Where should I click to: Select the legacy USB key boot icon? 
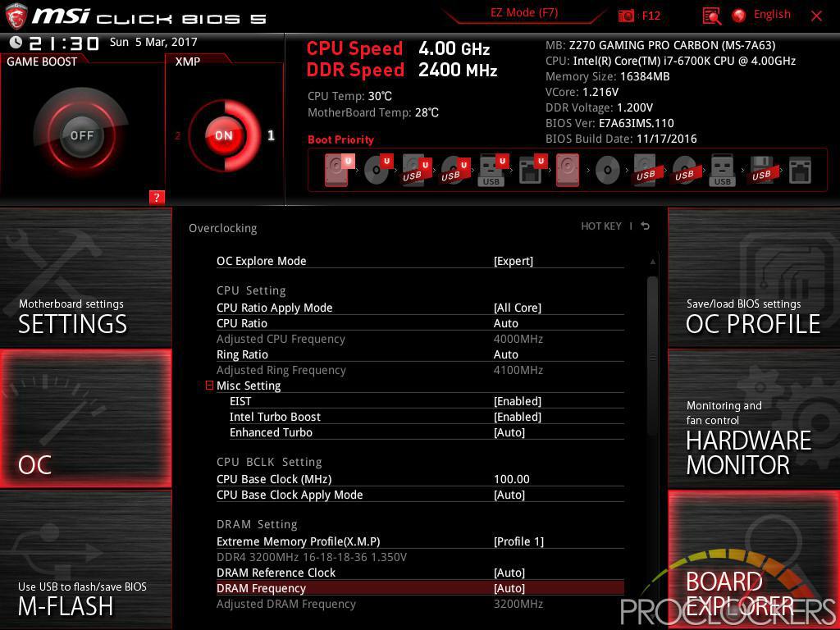tap(723, 171)
